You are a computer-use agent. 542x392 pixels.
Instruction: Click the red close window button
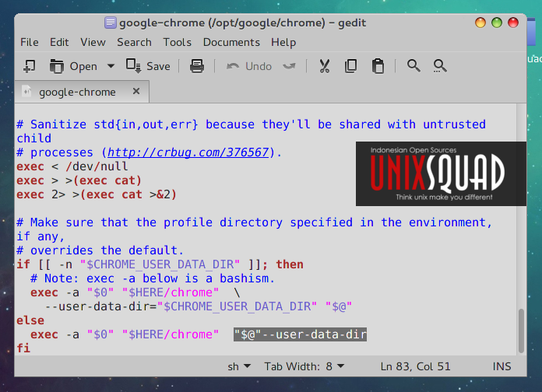(x=513, y=23)
